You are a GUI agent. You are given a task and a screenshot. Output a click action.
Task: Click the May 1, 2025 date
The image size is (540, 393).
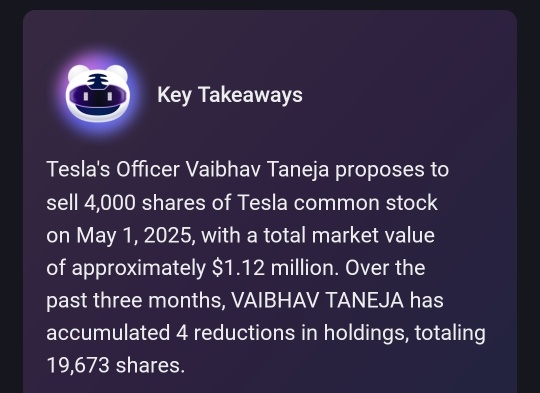[x=134, y=236]
